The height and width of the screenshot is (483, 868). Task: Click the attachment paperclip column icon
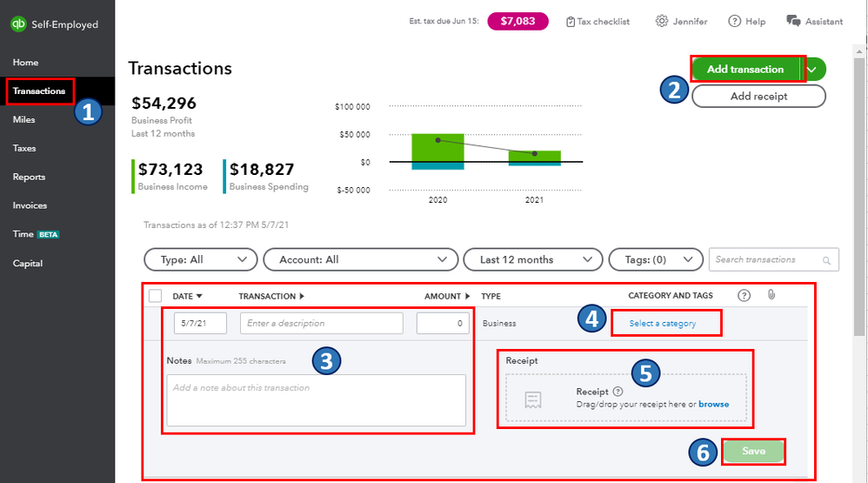[x=771, y=295]
